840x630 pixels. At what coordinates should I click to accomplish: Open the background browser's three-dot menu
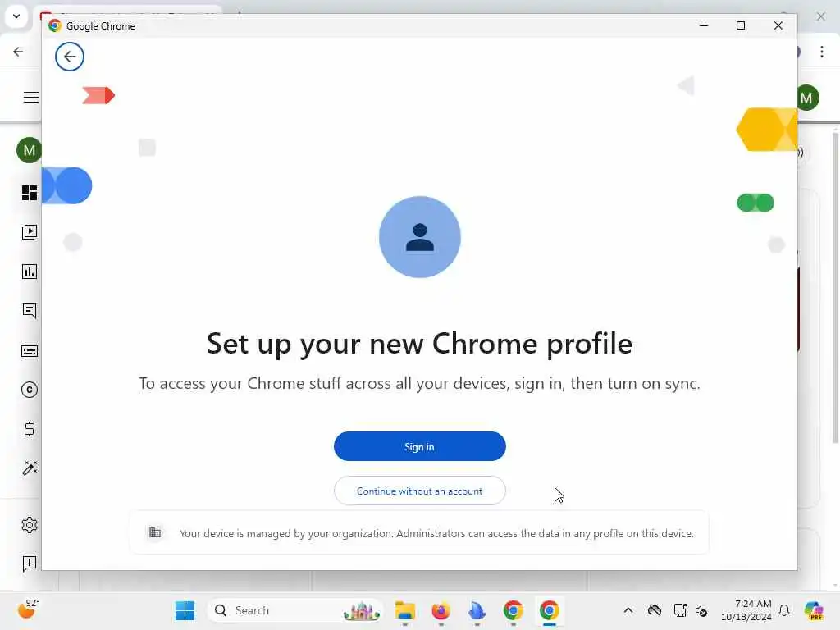tap(822, 52)
